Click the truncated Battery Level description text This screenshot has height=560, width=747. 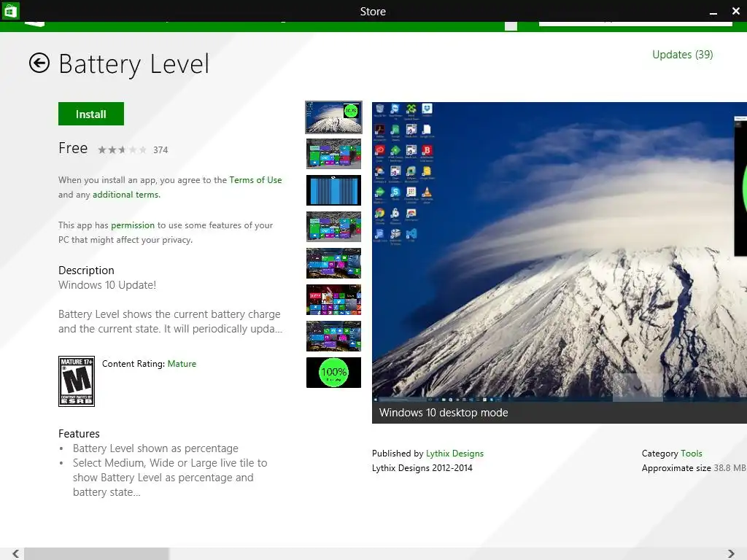[170, 322]
